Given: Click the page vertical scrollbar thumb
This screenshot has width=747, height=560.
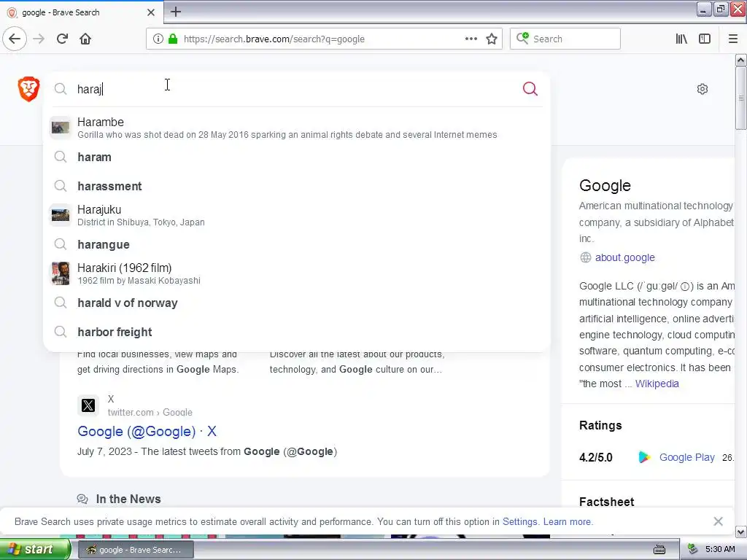Looking at the screenshot, I should (x=740, y=98).
